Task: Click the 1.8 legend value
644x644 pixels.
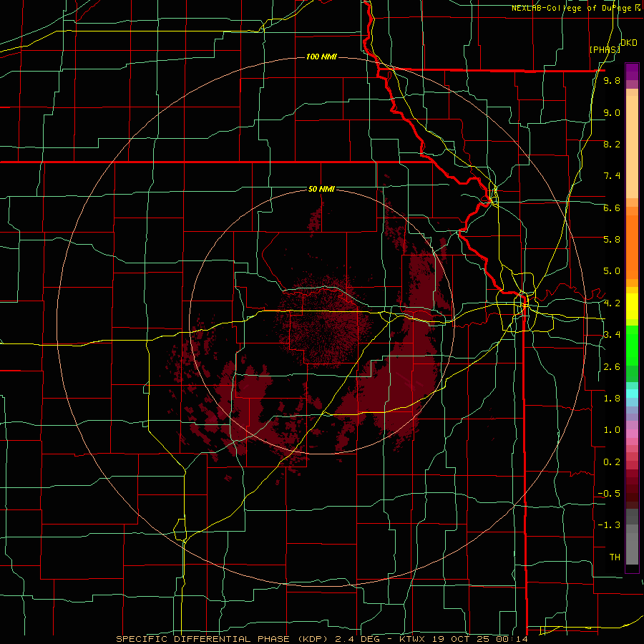Action: 612,399
